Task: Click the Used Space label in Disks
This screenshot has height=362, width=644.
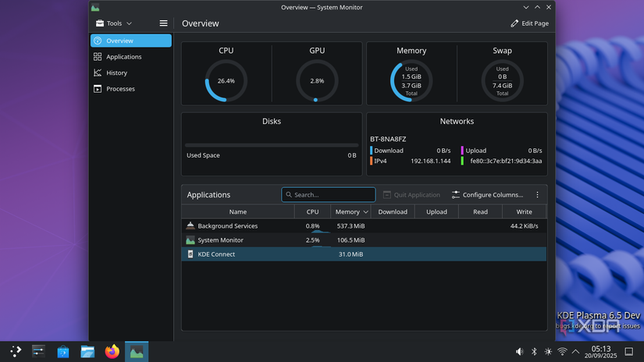Action: point(203,155)
